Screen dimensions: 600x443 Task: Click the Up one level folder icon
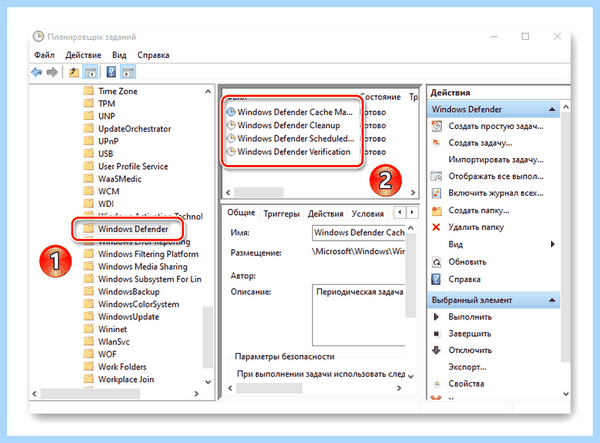(73, 72)
